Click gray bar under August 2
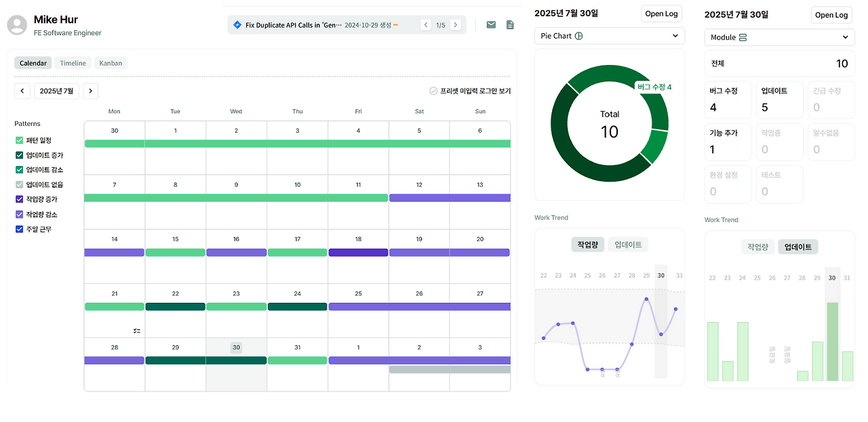 450,370
